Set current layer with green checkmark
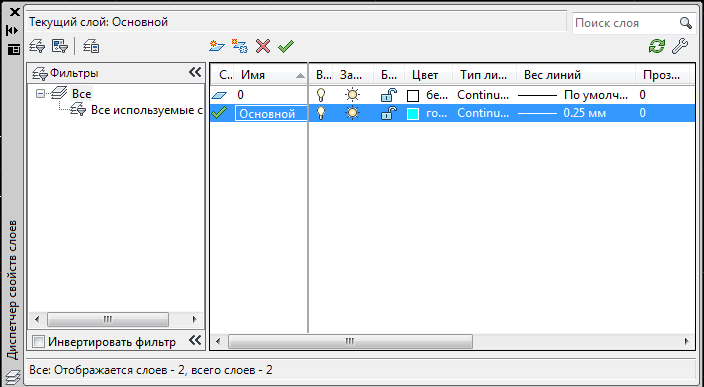This screenshot has height=387, width=704. click(286, 46)
